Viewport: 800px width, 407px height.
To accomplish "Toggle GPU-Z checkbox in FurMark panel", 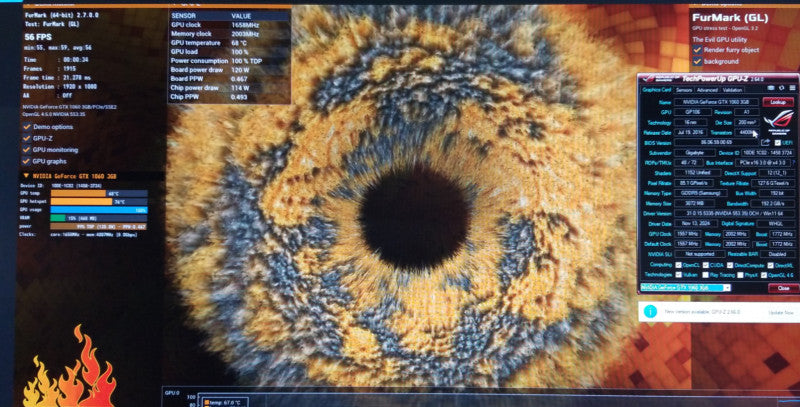I will coord(27,138).
